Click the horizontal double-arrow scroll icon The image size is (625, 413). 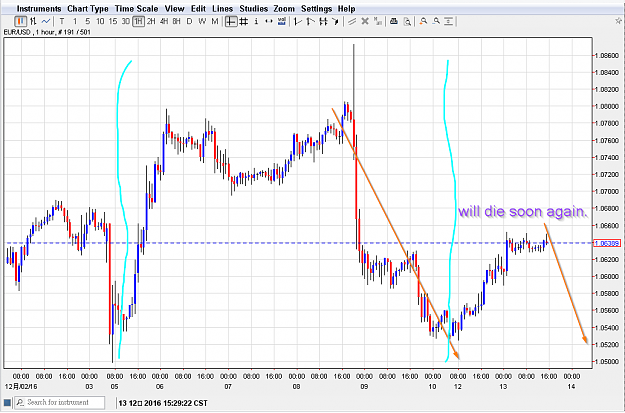[269, 21]
